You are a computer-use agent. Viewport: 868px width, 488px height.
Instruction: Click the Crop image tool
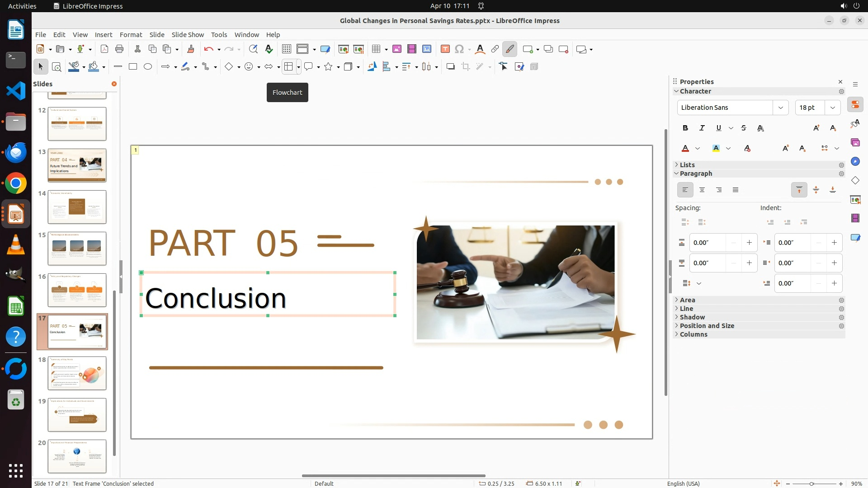[465, 67]
